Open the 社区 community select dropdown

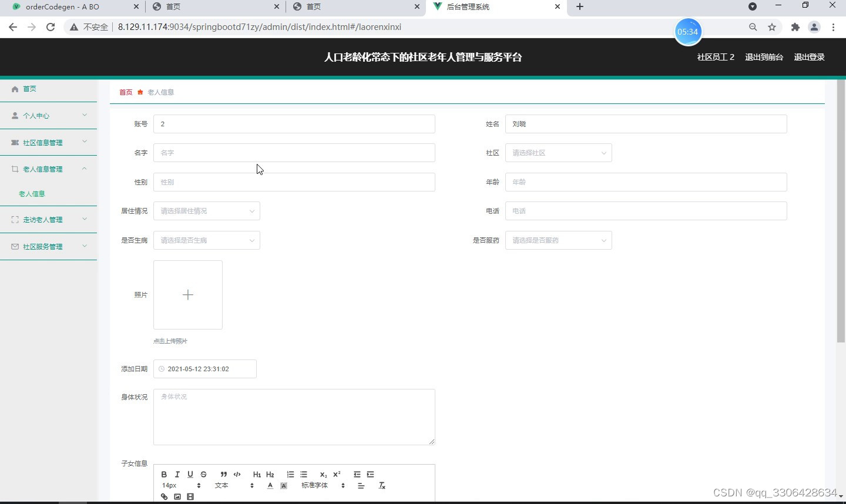click(558, 153)
